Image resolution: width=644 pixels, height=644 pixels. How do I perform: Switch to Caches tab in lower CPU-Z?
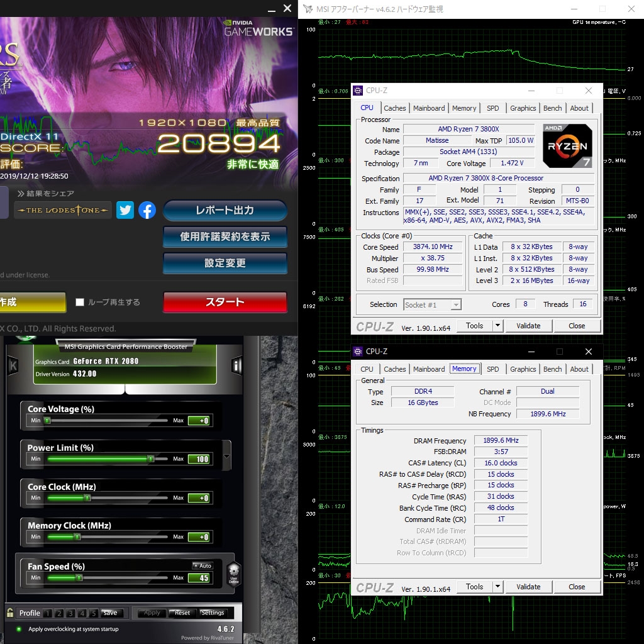point(395,369)
